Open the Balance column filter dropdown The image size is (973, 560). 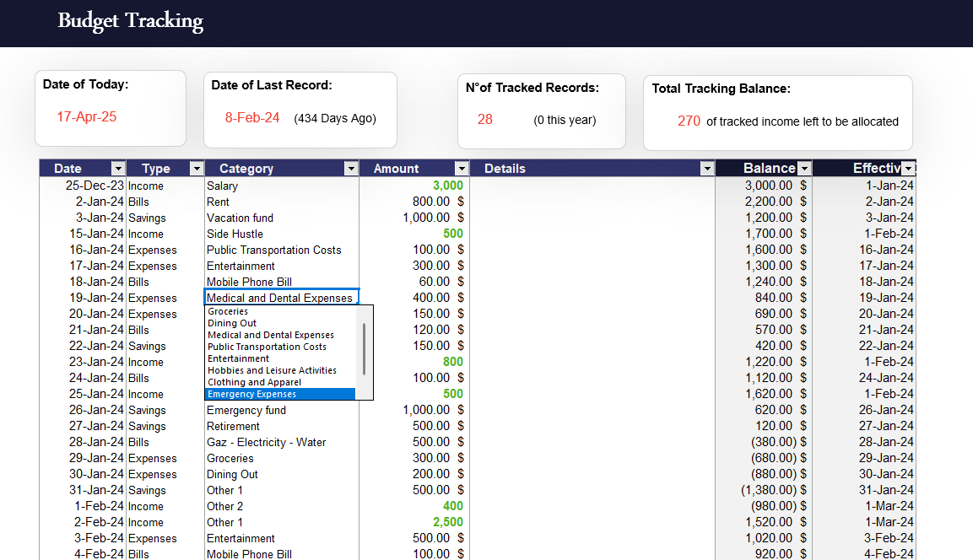[x=804, y=169]
